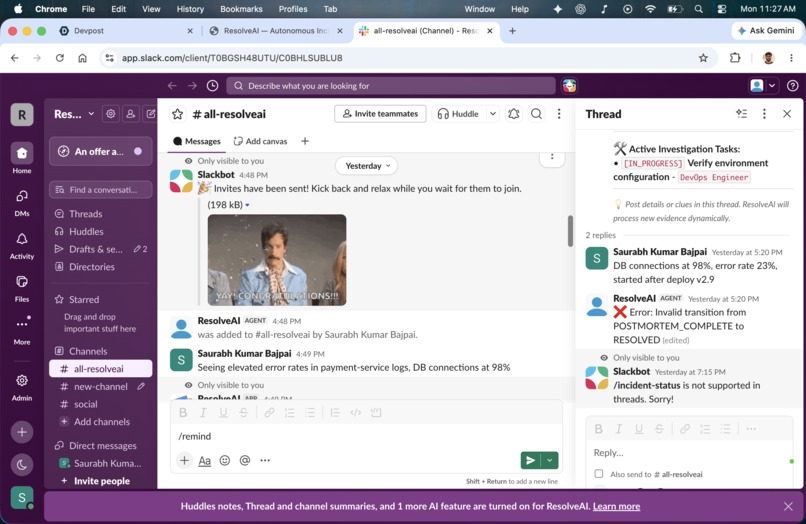Open thread more actions menu
The image size is (806, 524).
764,114
